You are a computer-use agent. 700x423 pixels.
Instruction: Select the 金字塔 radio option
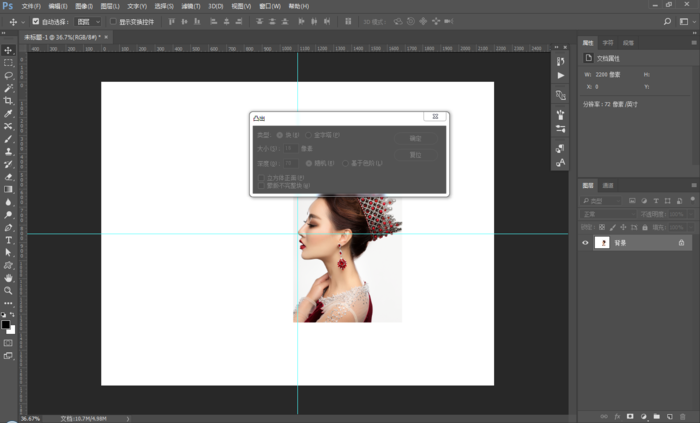pyautogui.click(x=309, y=134)
